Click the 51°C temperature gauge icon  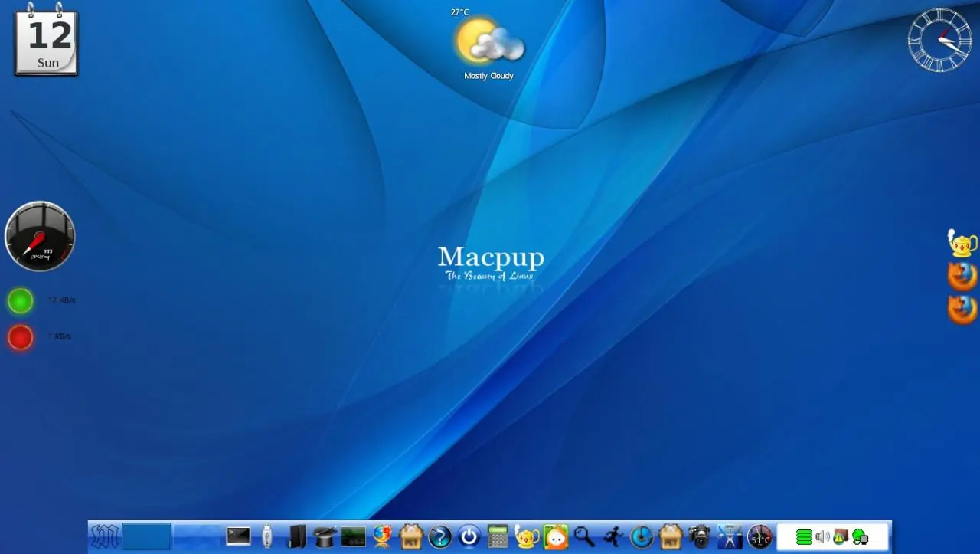[759, 536]
